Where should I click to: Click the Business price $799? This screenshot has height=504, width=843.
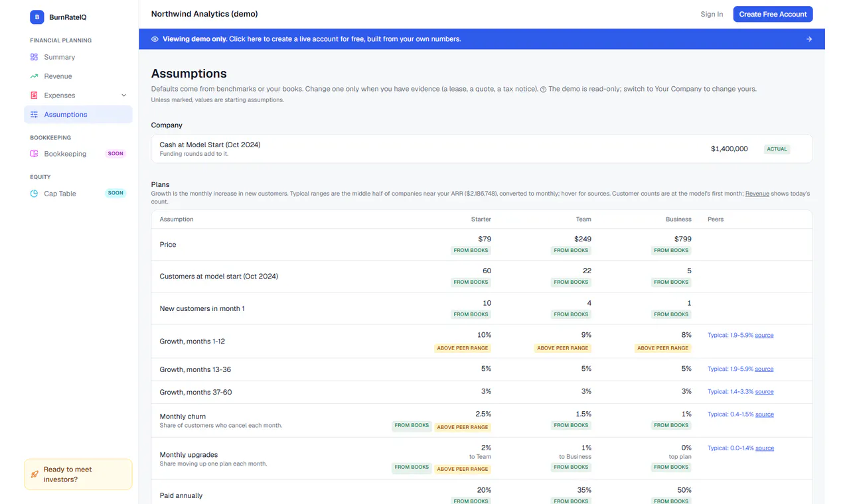683,239
